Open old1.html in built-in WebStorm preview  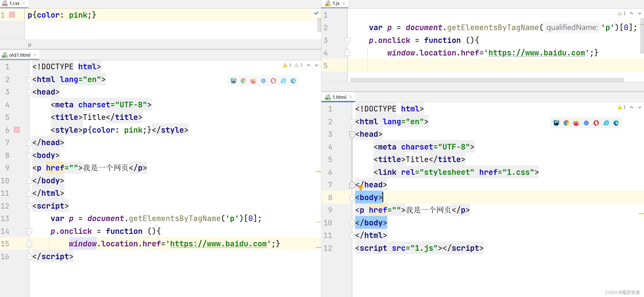click(x=233, y=81)
